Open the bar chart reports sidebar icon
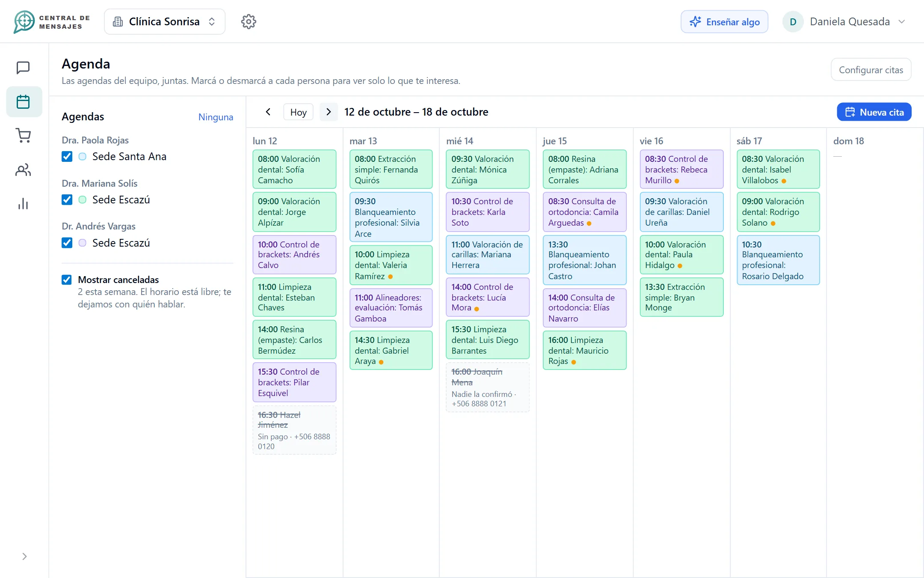The image size is (924, 578). pyautogui.click(x=23, y=204)
